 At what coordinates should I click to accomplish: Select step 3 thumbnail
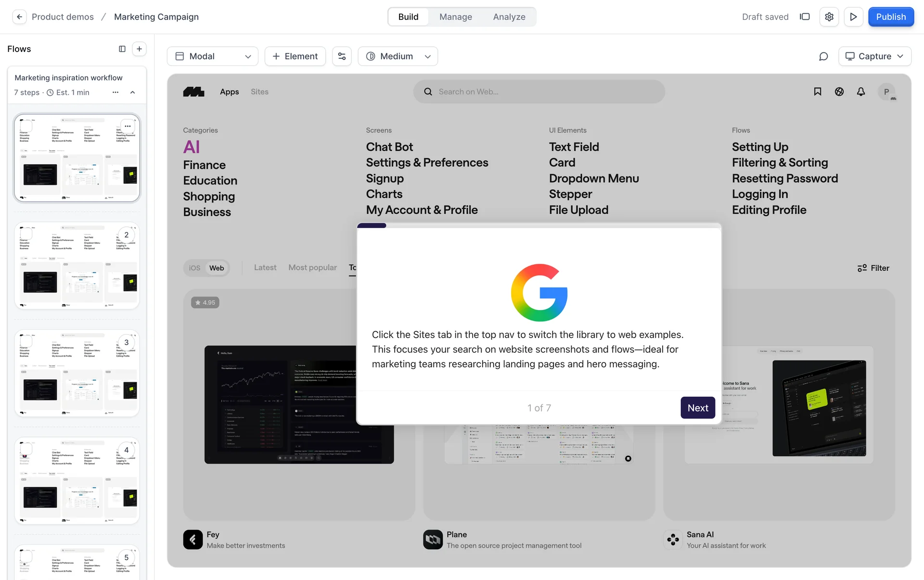pyautogui.click(x=77, y=373)
